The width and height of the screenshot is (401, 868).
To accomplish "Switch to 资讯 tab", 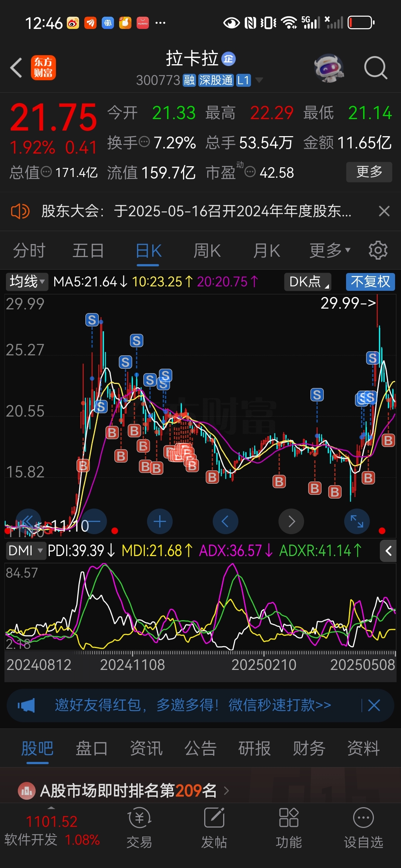I will [146, 748].
